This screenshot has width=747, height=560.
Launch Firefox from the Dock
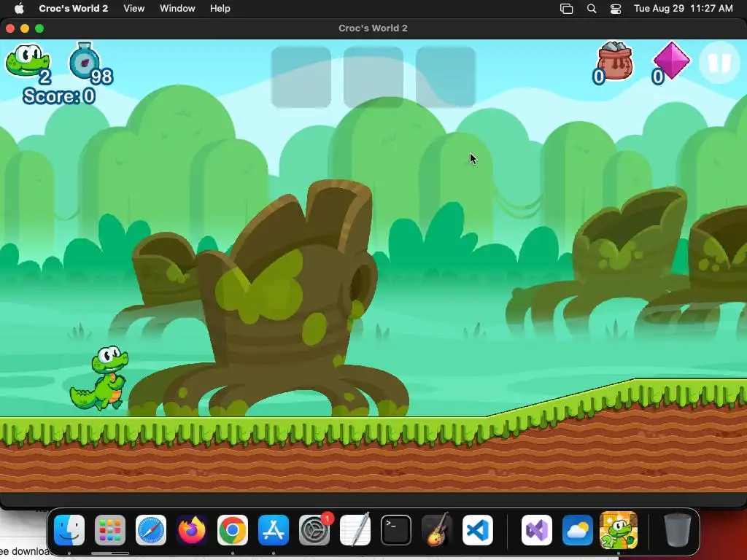click(x=192, y=530)
